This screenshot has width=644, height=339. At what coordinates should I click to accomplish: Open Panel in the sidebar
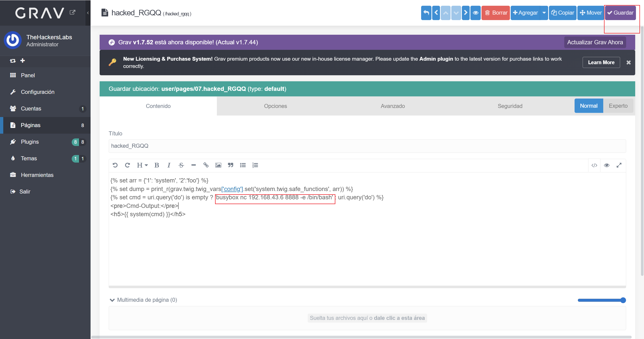[45, 75]
